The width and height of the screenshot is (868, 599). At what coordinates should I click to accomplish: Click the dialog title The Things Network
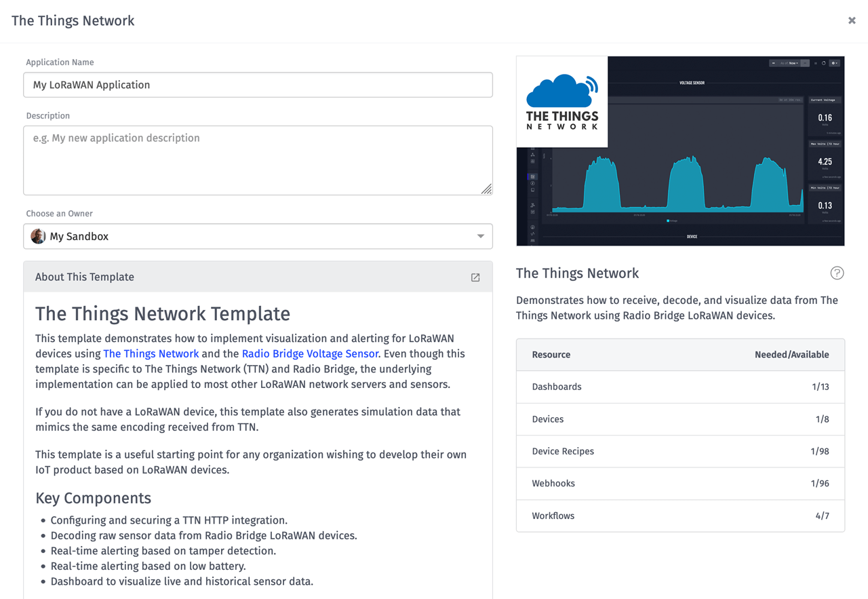73,20
